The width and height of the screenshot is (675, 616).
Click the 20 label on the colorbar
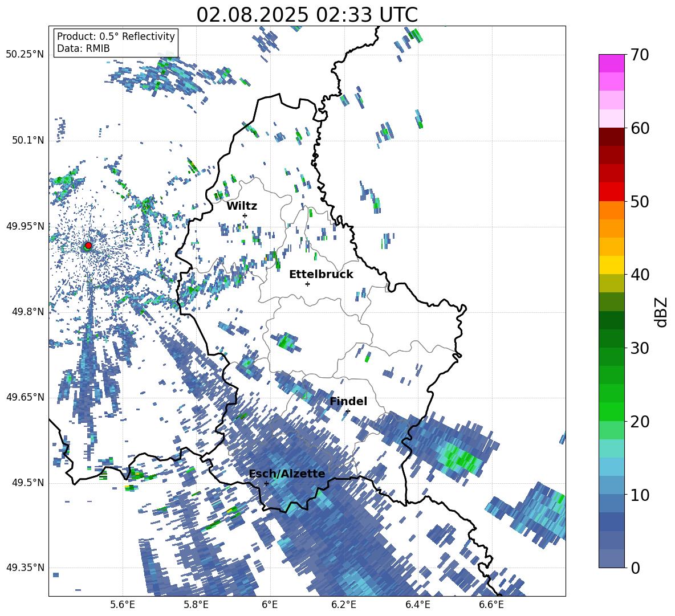click(x=640, y=422)
